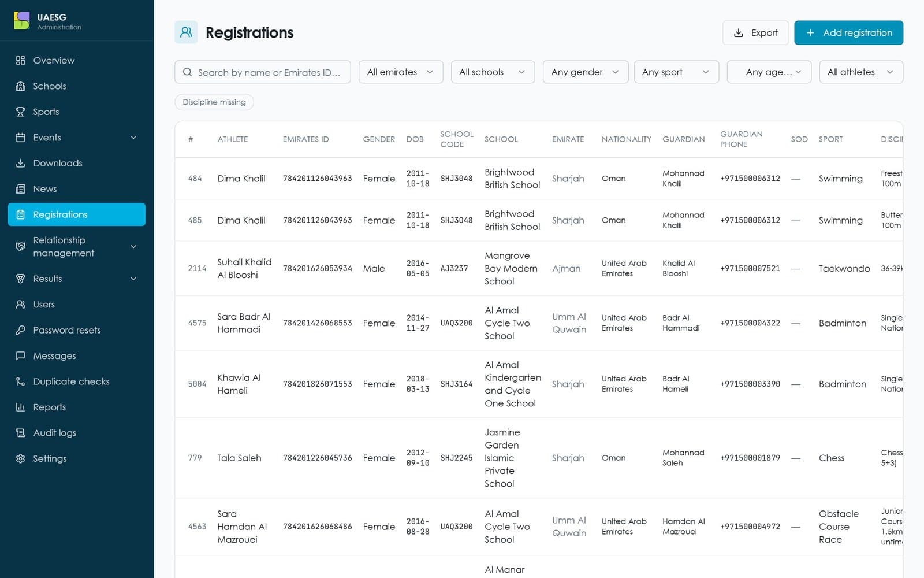Viewport: 924px width, 578px height.
Task: Open the Any sport dropdown
Action: pyautogui.click(x=676, y=72)
